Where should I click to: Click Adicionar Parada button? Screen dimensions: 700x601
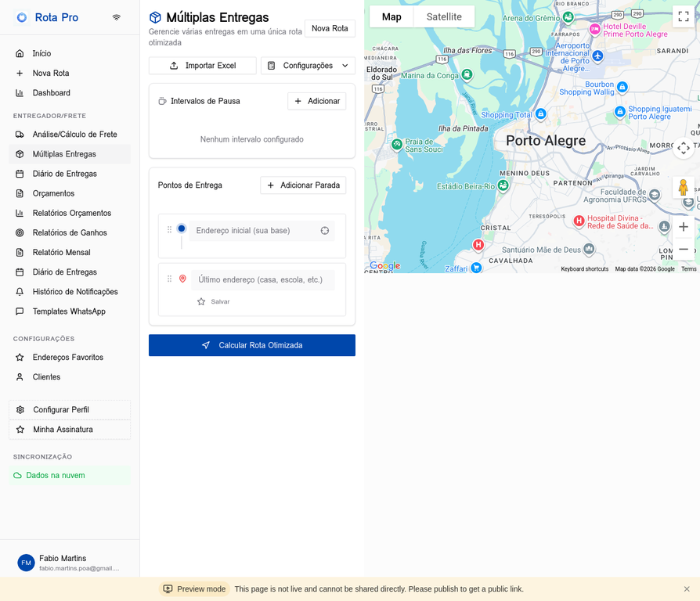point(303,185)
